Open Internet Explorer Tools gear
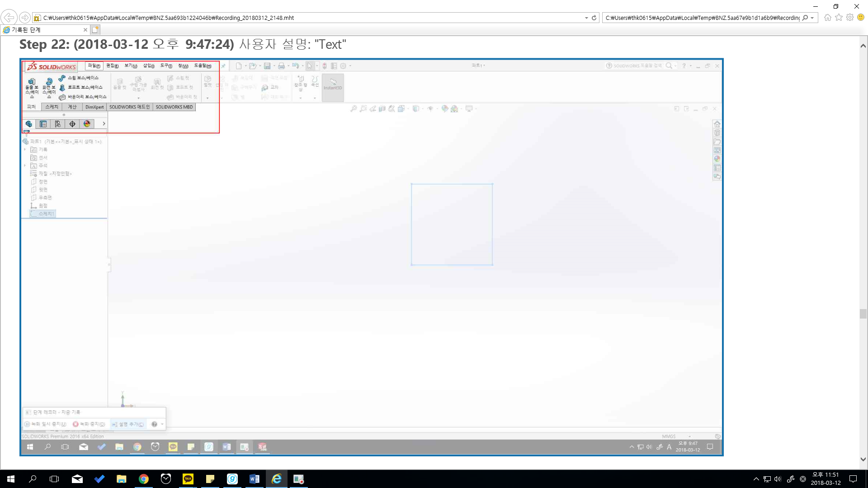Viewport: 868px width, 488px height. (850, 18)
